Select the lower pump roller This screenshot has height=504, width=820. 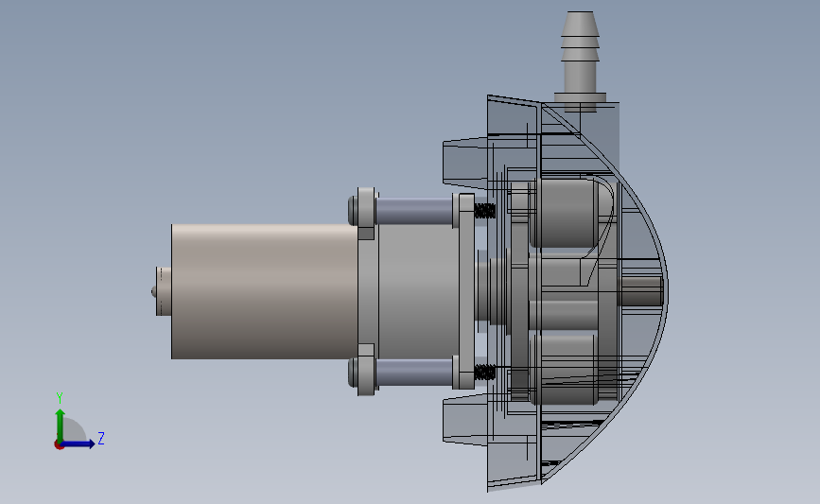point(564,369)
